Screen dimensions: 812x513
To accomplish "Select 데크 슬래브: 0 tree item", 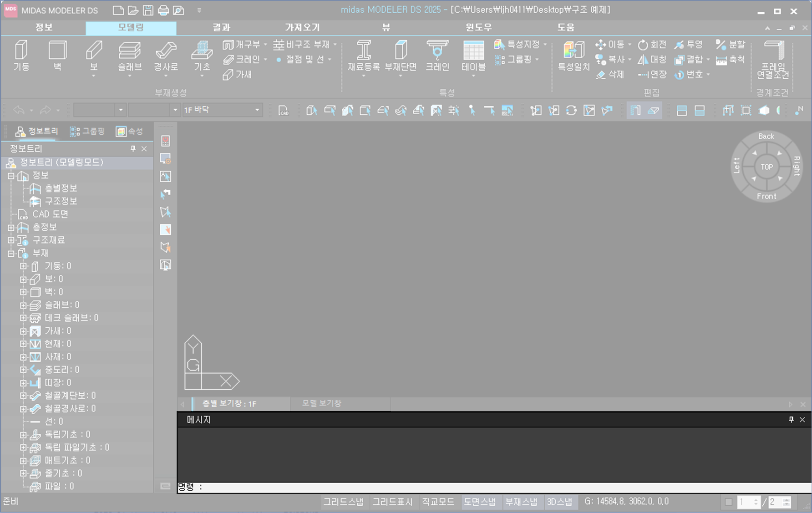I will (71, 318).
